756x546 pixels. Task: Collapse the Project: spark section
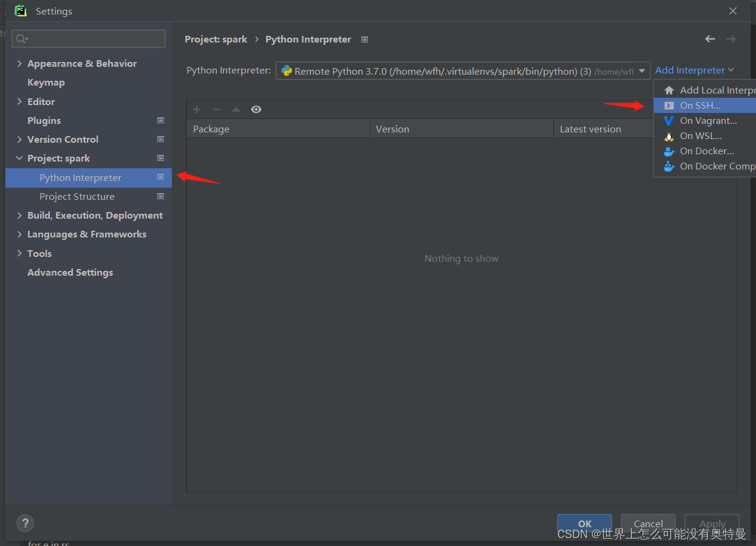point(19,158)
